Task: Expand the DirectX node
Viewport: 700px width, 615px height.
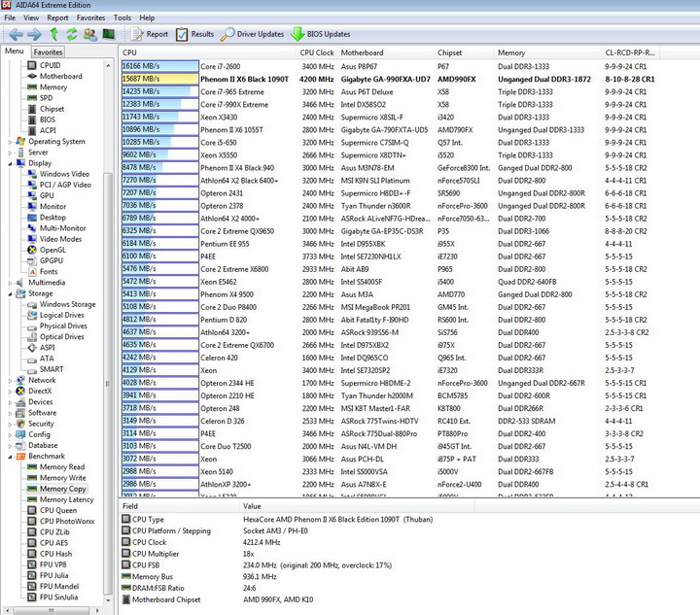Action: click(11, 392)
